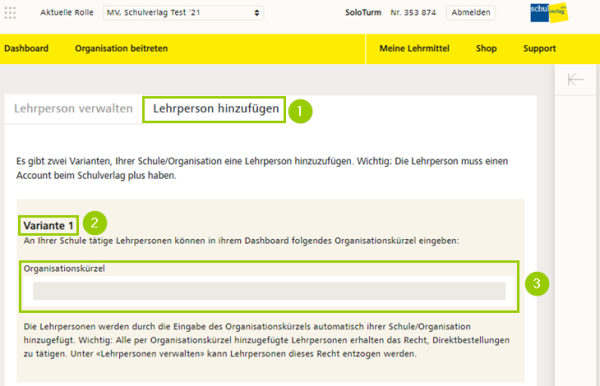Open the Aktuelle Rolle dropdown

[183, 13]
